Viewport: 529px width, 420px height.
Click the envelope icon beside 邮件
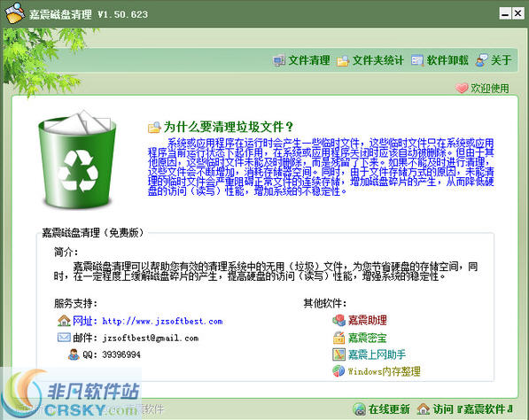pyautogui.click(x=64, y=337)
